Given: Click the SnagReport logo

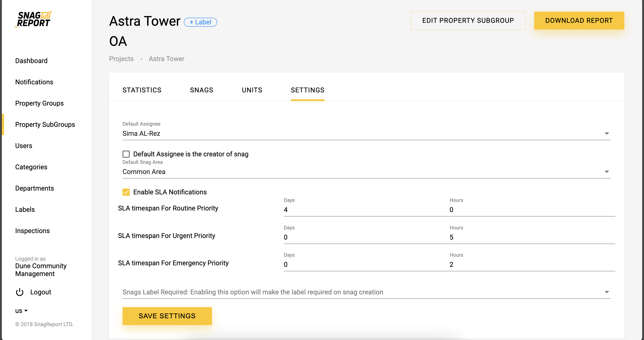Looking at the screenshot, I should (34, 19).
